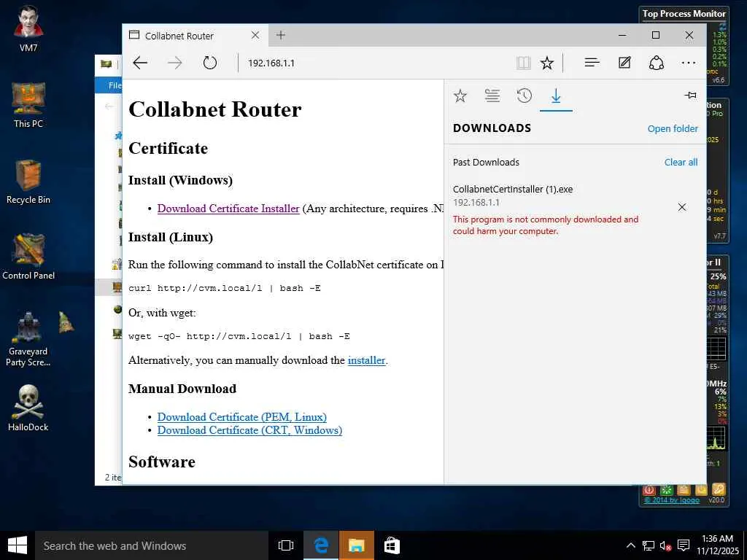747x560 pixels.
Task: Click the forward navigation arrow in Edge
Action: [175, 63]
